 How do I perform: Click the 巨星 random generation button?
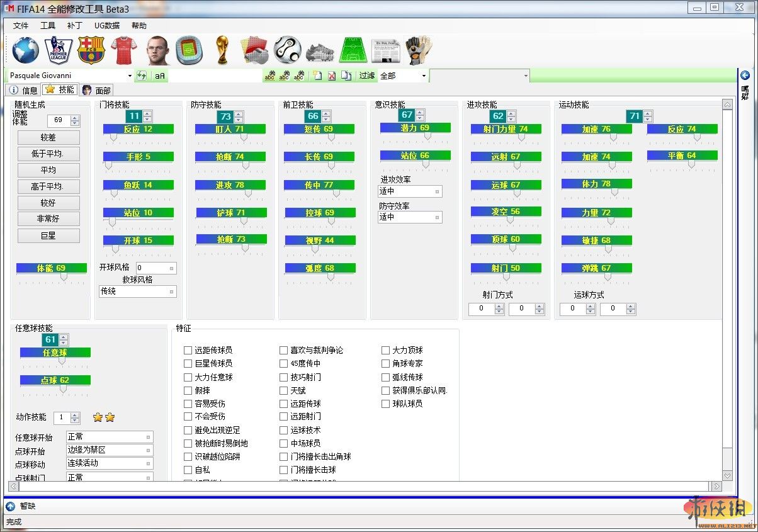[x=48, y=235]
